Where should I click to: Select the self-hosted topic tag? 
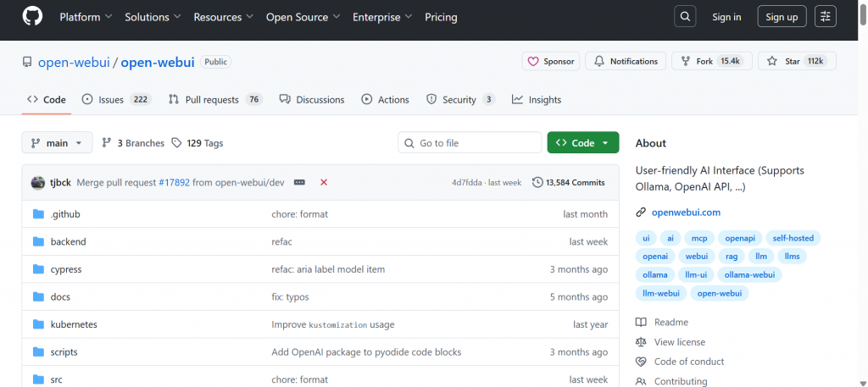click(793, 238)
